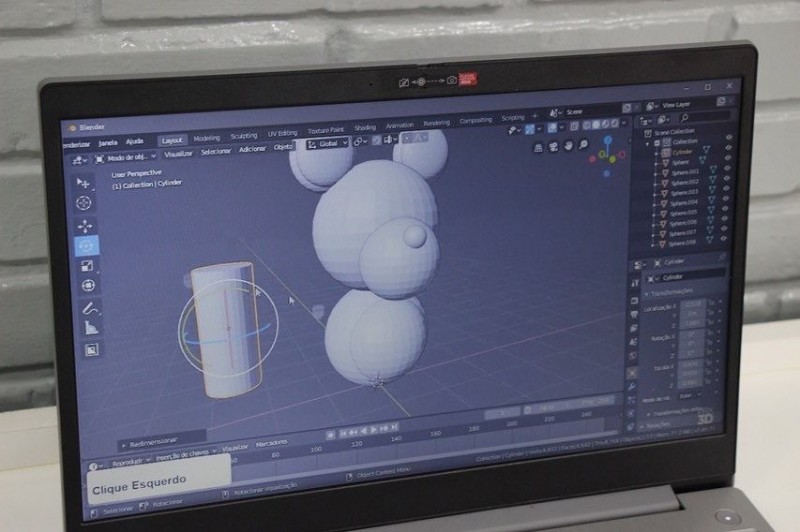
Task: Open the Selecionar menu
Action: pyautogui.click(x=216, y=151)
